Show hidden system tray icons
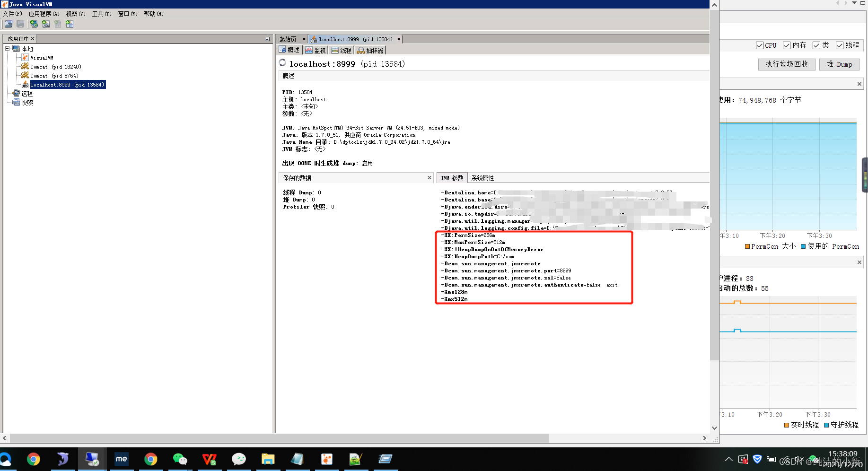Screen dimensions: 868x471 pos(728,459)
